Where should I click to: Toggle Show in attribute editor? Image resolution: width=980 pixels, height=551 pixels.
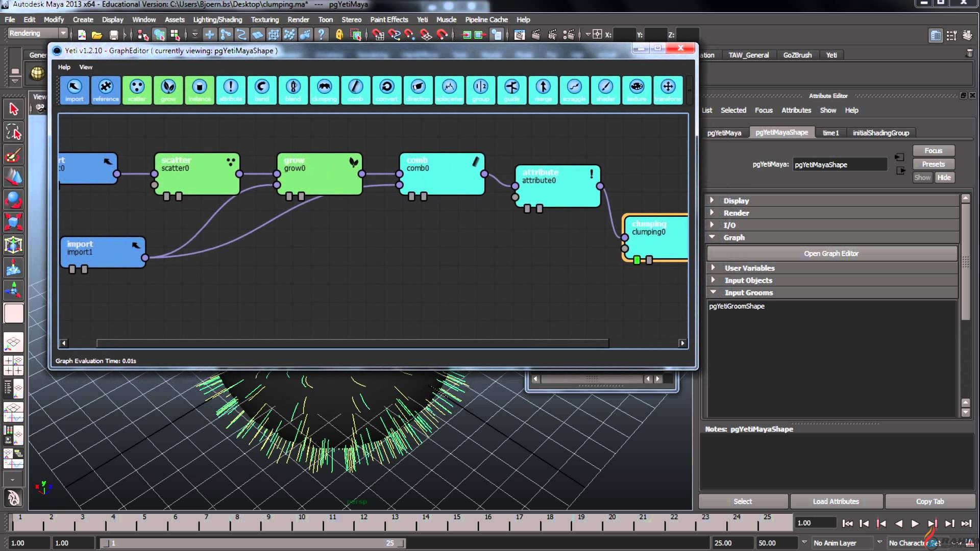pyautogui.click(x=922, y=178)
